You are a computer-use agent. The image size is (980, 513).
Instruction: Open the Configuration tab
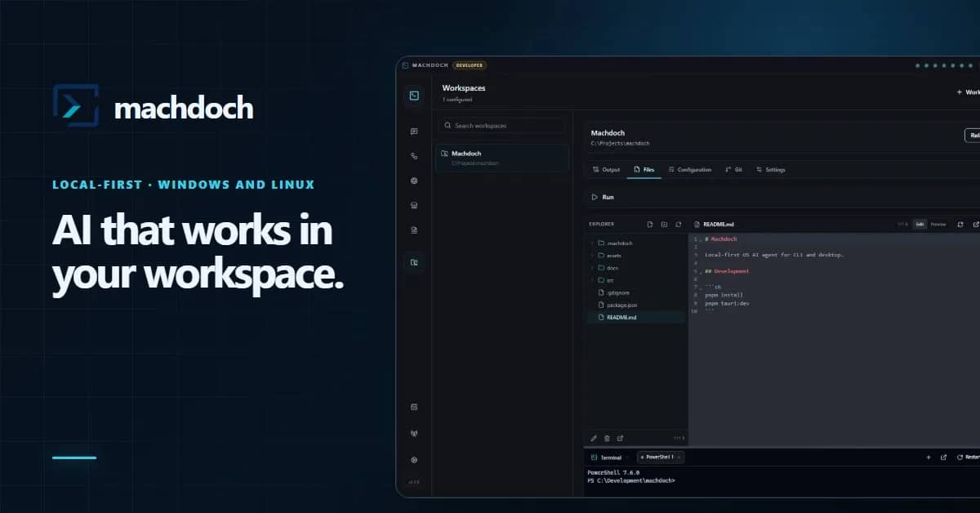690,170
